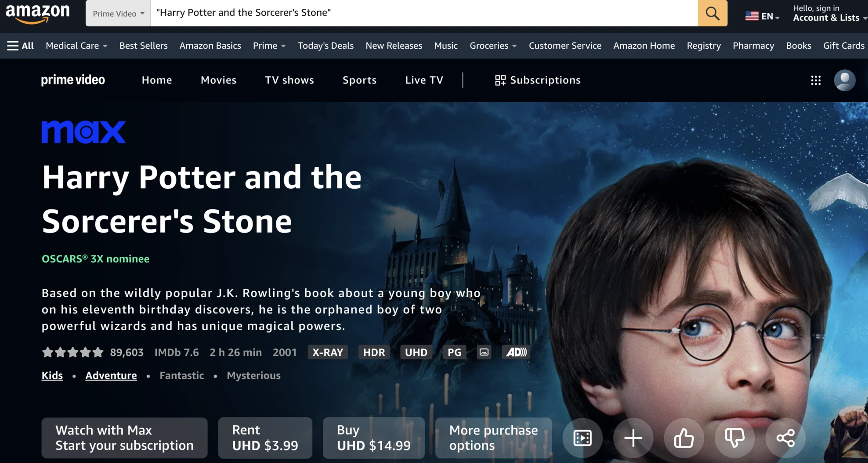This screenshot has width=868, height=463.
Task: Open Subscriptions
Action: [538, 80]
